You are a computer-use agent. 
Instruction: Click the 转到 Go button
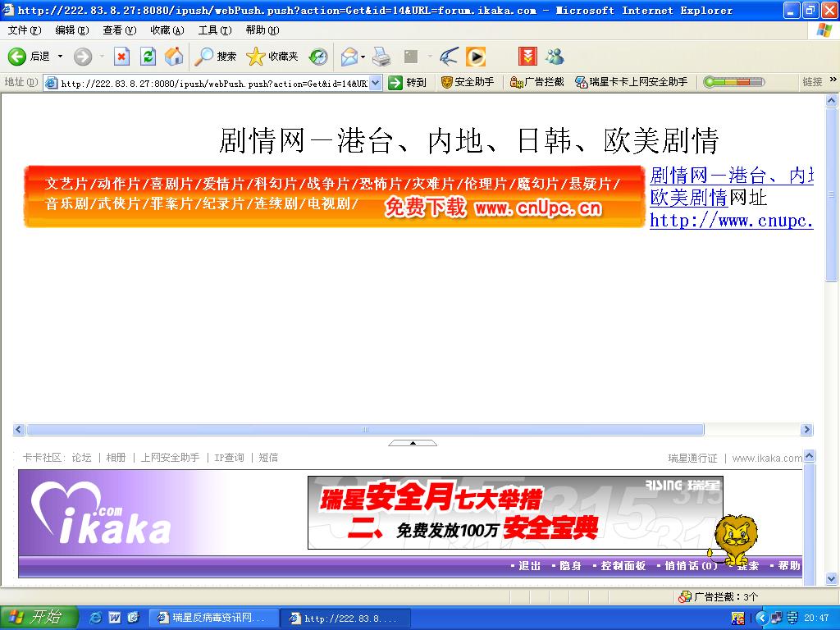click(x=407, y=83)
